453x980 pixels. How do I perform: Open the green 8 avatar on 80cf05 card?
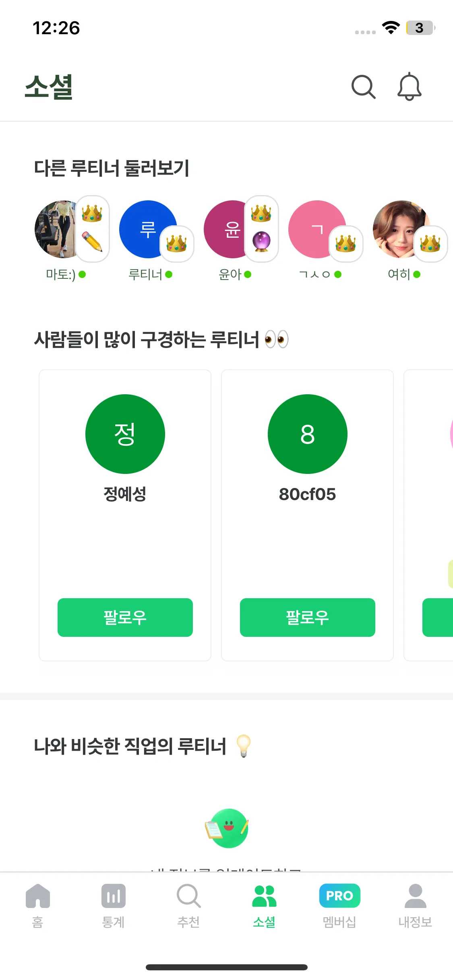[x=307, y=434]
